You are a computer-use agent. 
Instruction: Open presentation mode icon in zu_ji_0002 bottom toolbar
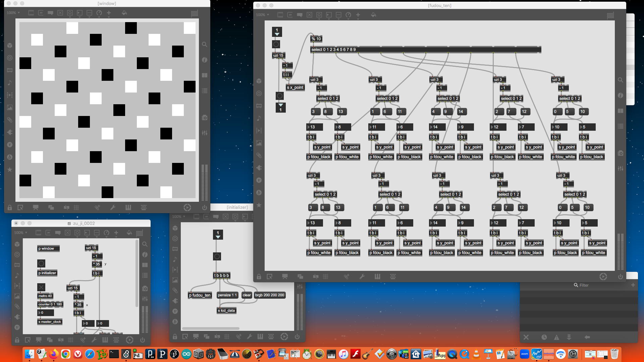pos(39,340)
